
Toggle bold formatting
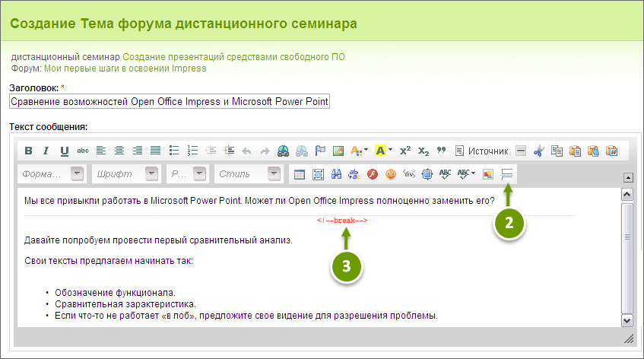(x=28, y=151)
